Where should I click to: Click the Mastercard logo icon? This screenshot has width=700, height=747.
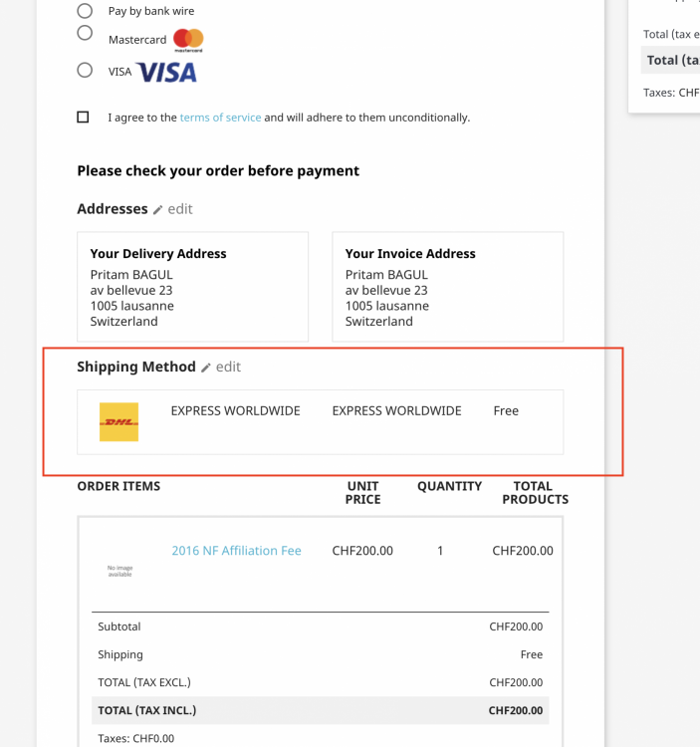coord(187,40)
